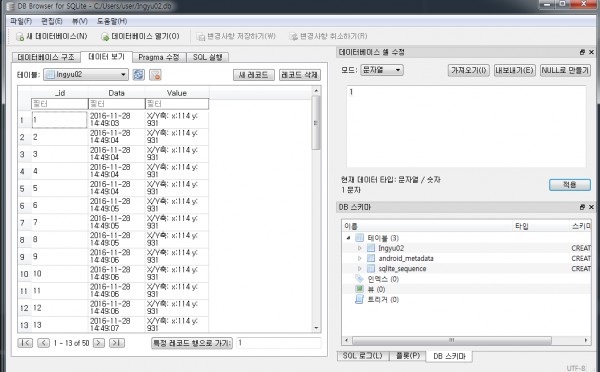Click the 내보내기(E) export button
600x372 pixels.
point(515,70)
